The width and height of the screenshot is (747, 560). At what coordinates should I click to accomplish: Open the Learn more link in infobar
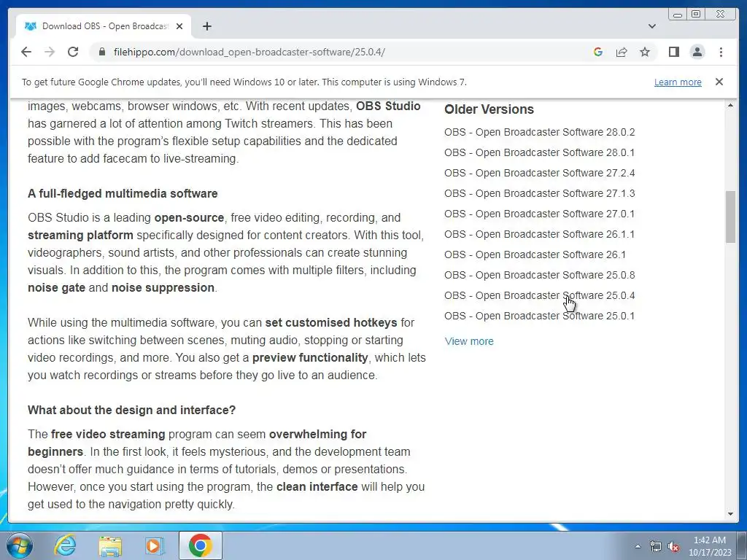678,82
